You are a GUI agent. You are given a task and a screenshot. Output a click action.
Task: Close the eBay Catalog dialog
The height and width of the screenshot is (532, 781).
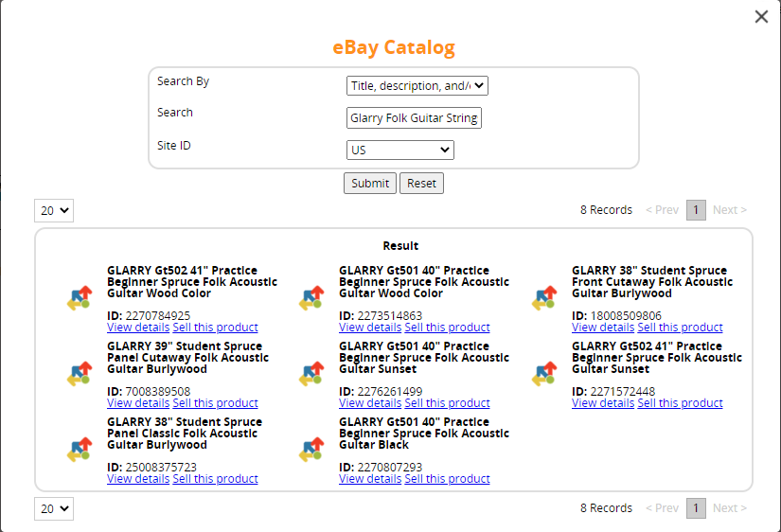coord(761,16)
